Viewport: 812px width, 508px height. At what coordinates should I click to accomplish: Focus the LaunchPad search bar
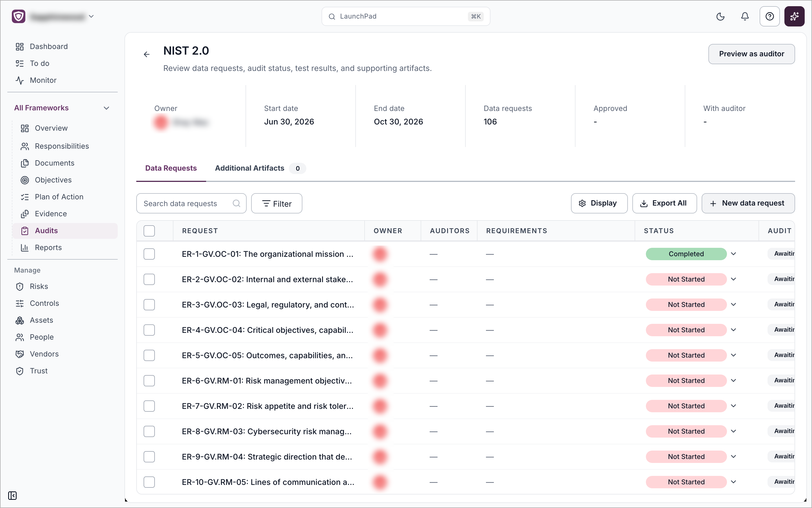coord(406,16)
